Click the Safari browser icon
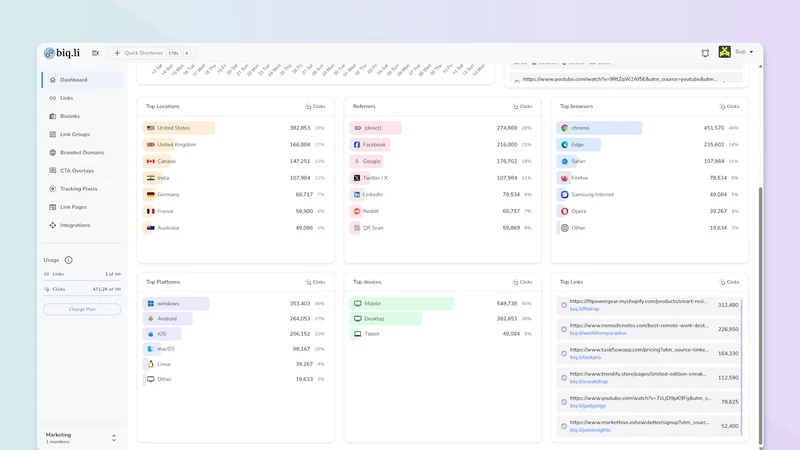 click(565, 161)
